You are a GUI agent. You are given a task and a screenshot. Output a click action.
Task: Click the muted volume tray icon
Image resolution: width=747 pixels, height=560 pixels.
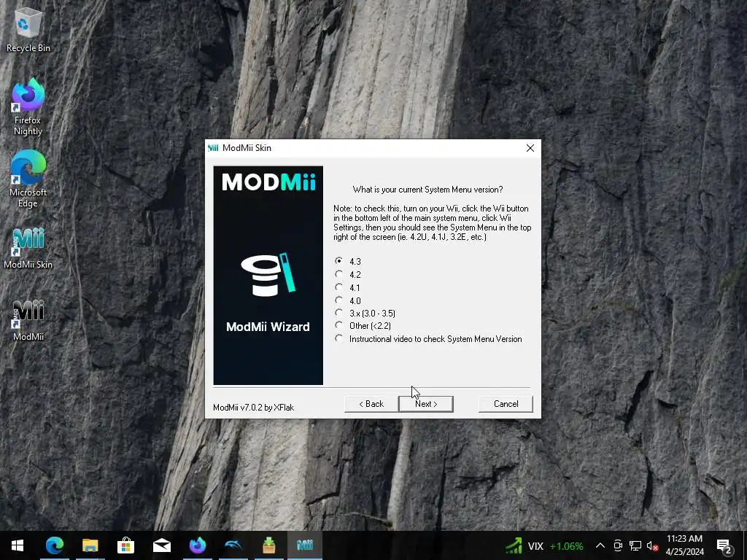click(x=652, y=545)
